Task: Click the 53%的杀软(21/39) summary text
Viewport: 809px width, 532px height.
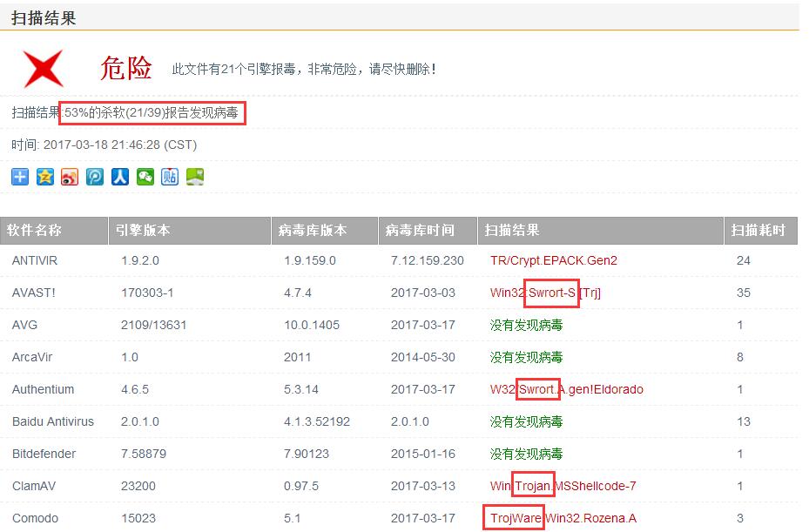Action: (x=152, y=112)
